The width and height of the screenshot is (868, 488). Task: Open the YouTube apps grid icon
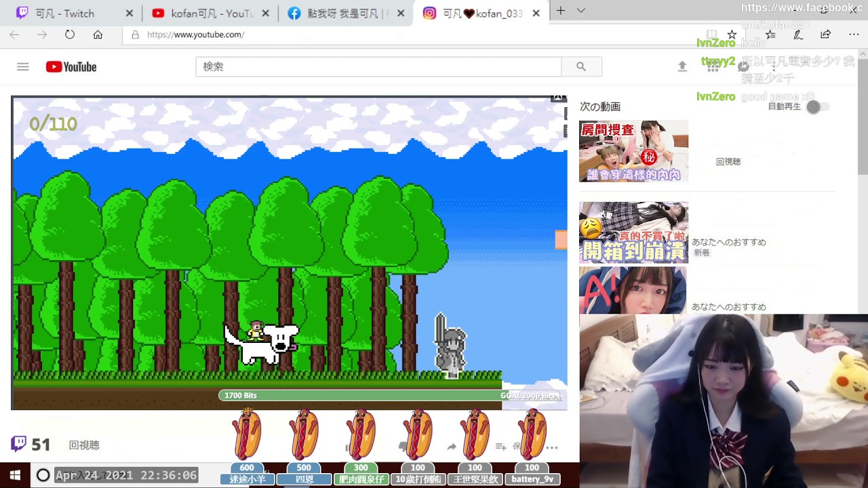(713, 66)
